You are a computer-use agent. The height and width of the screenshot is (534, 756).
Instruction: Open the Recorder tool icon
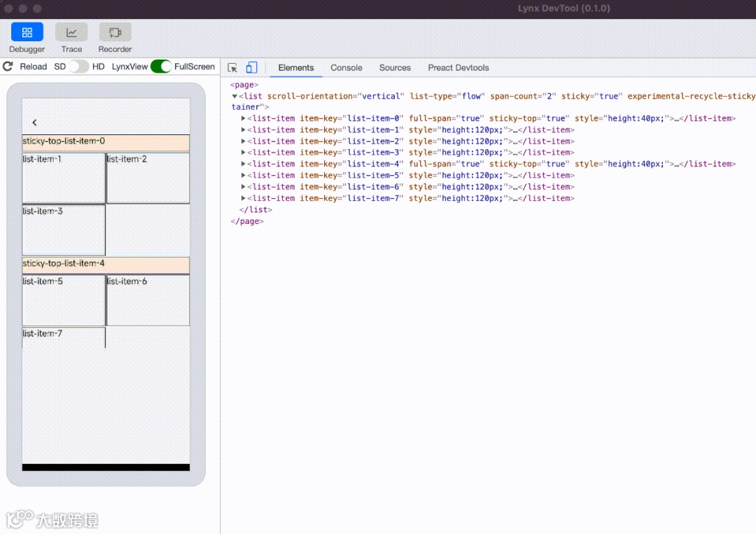115,33
